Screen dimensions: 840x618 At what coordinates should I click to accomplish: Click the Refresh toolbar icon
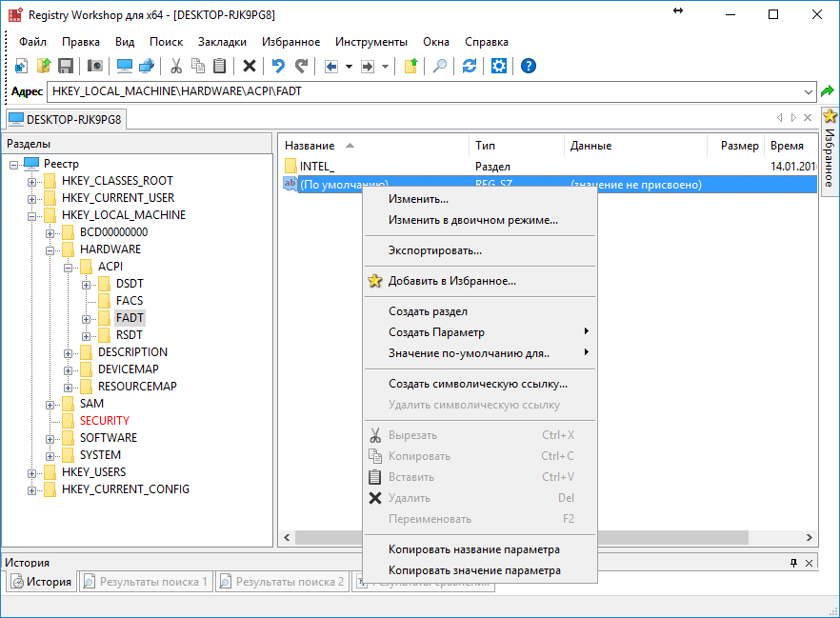470,66
